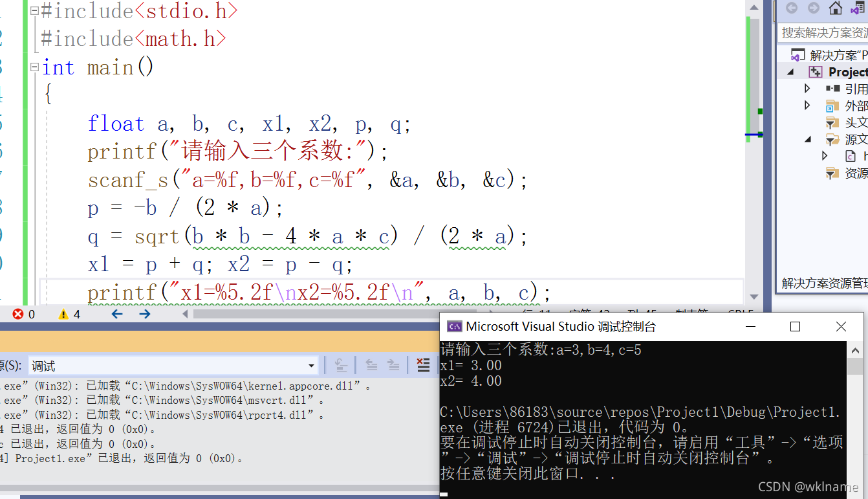This screenshot has width=868, height=499.
Task: Click the int main() code line
Action: pos(98,67)
